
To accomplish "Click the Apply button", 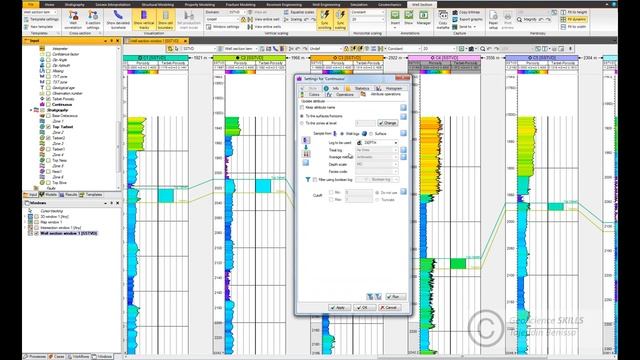I will point(340,307).
